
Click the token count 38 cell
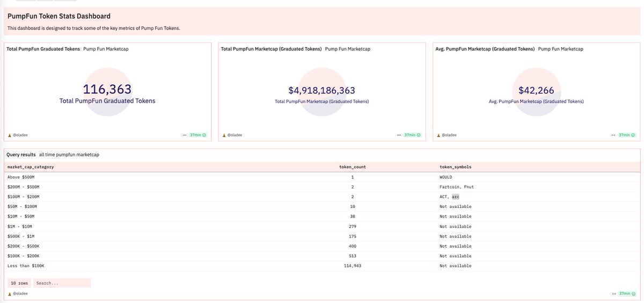click(x=353, y=217)
